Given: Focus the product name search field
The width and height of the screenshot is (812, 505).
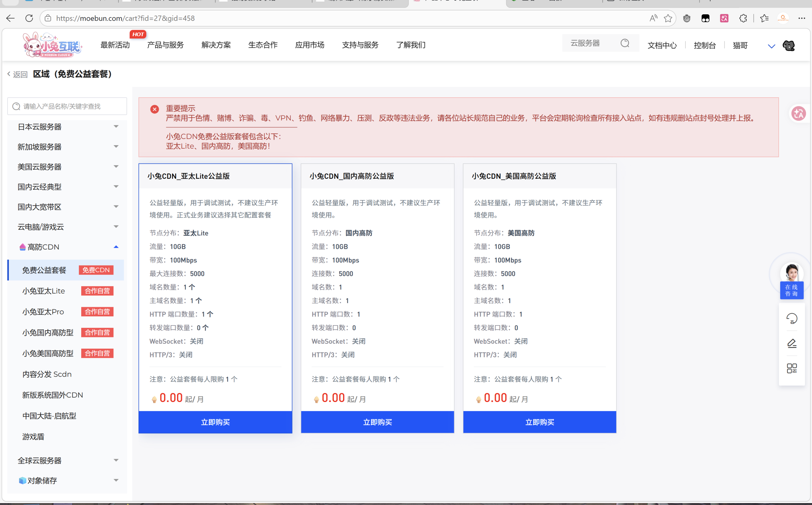Looking at the screenshot, I should pos(67,106).
